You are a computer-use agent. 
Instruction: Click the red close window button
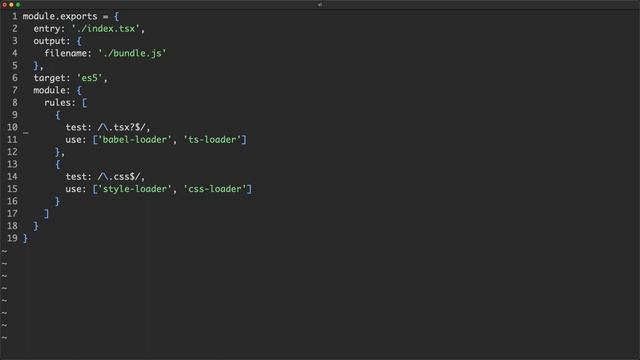pyautogui.click(x=4, y=4)
